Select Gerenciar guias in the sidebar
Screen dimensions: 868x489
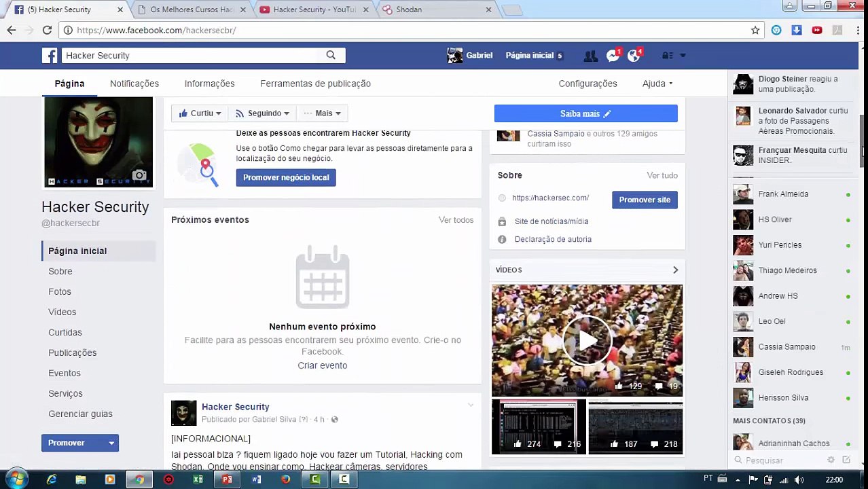point(80,414)
